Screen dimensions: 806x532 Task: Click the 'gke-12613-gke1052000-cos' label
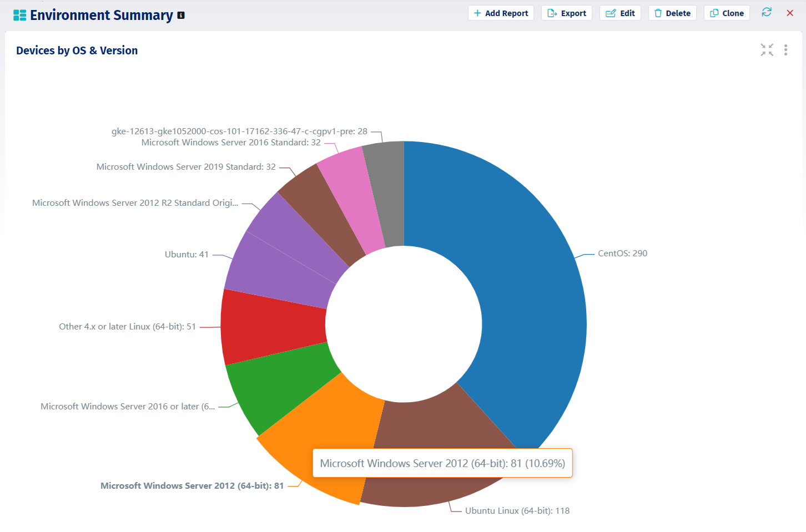(x=239, y=131)
